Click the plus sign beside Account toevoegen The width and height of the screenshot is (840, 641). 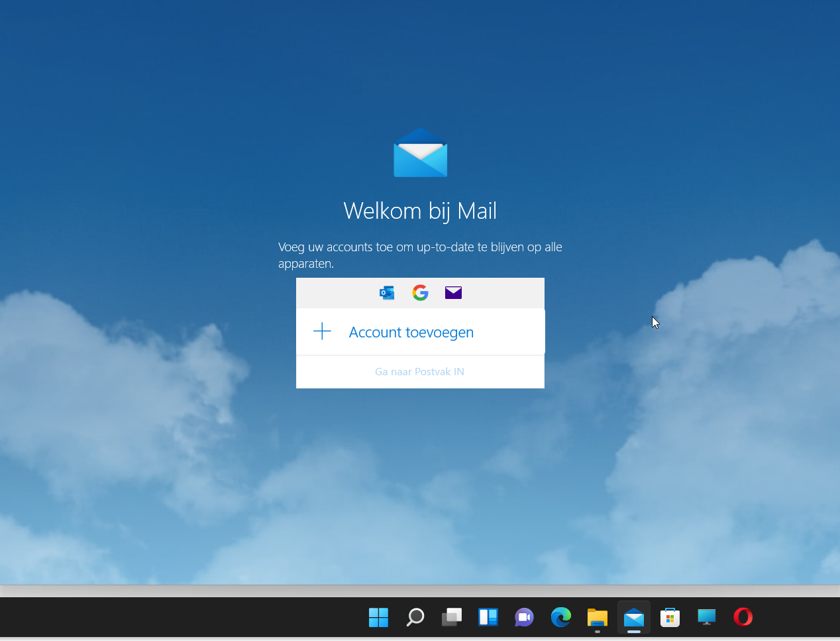point(322,331)
